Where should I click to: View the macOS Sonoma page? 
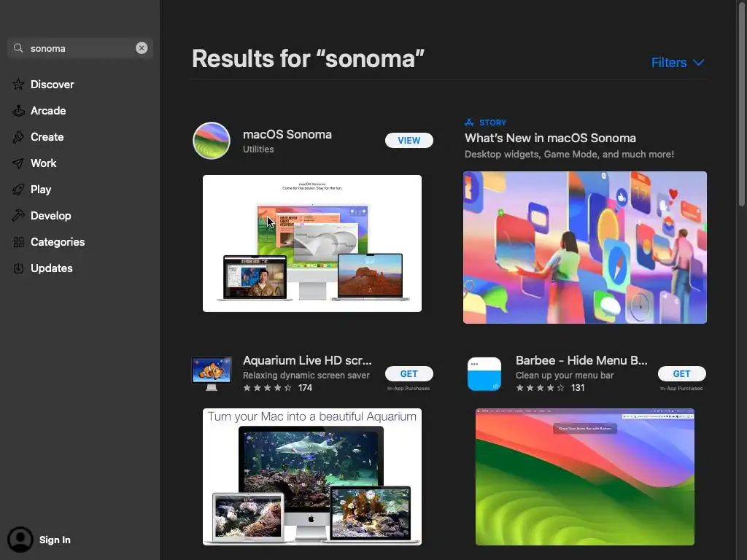409,141
